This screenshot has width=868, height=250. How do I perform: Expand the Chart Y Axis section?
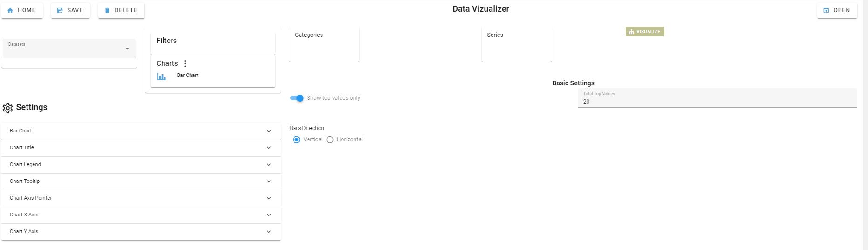141,232
